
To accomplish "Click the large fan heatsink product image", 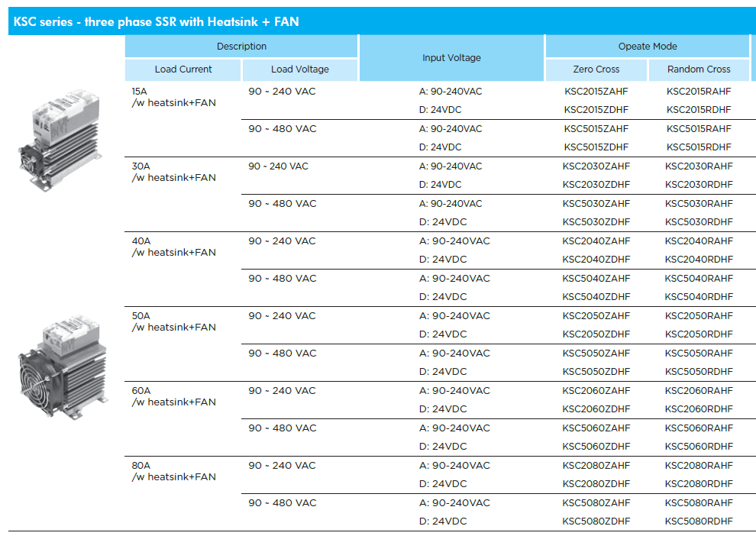I will click(63, 367).
